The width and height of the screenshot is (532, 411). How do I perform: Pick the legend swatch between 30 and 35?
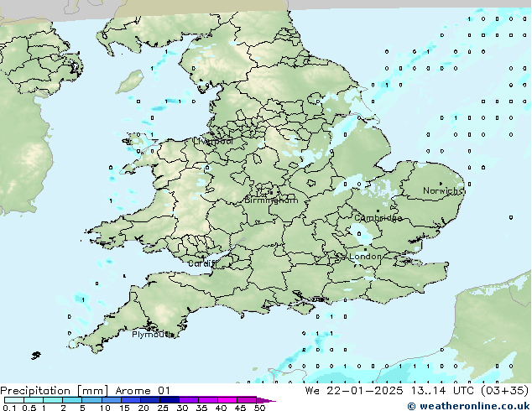pyautogui.click(x=189, y=400)
